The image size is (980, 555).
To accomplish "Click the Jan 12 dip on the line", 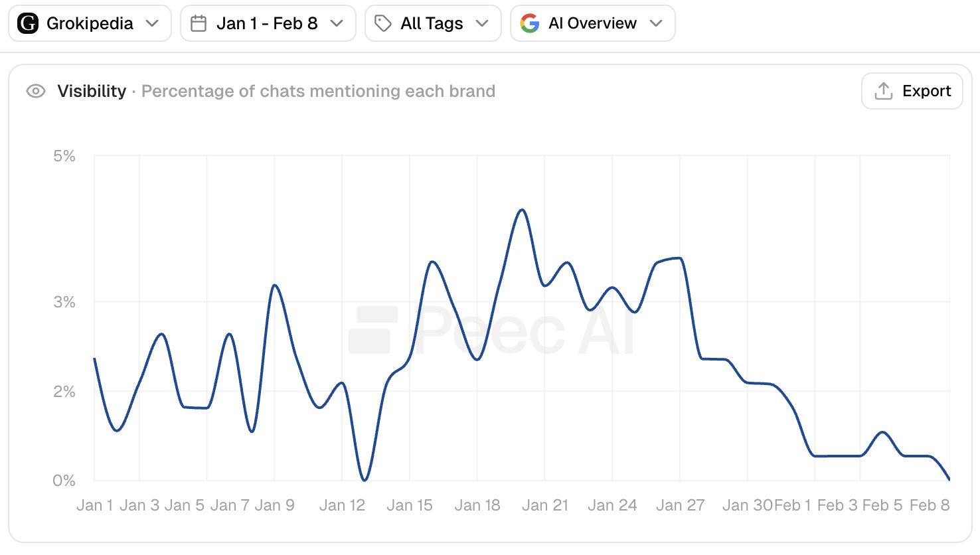I will [x=365, y=479].
